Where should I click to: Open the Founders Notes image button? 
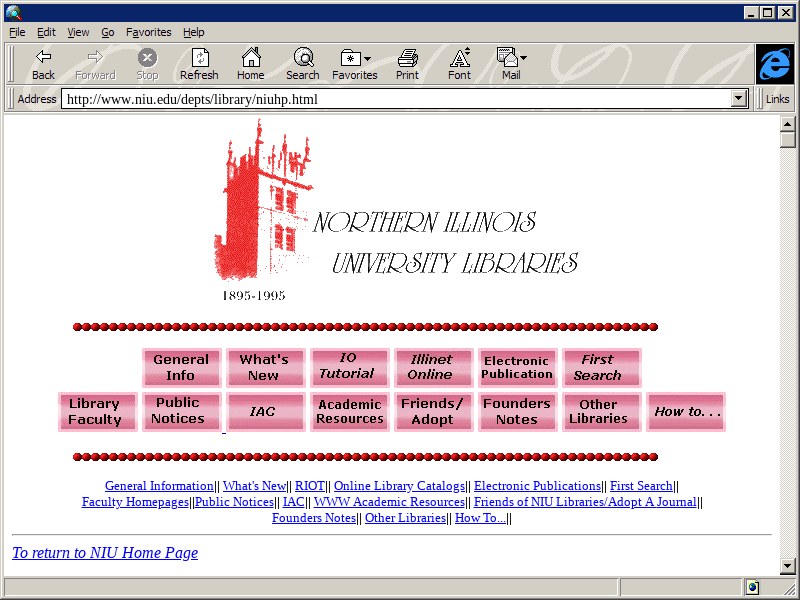pyautogui.click(x=516, y=412)
